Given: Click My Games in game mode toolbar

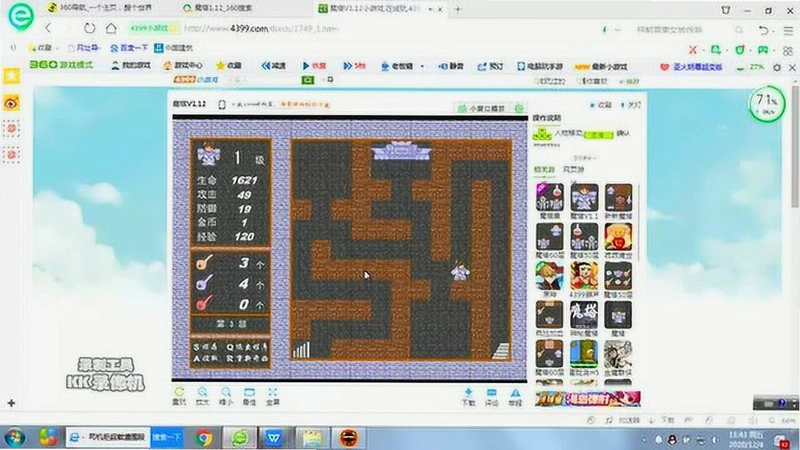Looking at the screenshot, I should coord(131,65).
